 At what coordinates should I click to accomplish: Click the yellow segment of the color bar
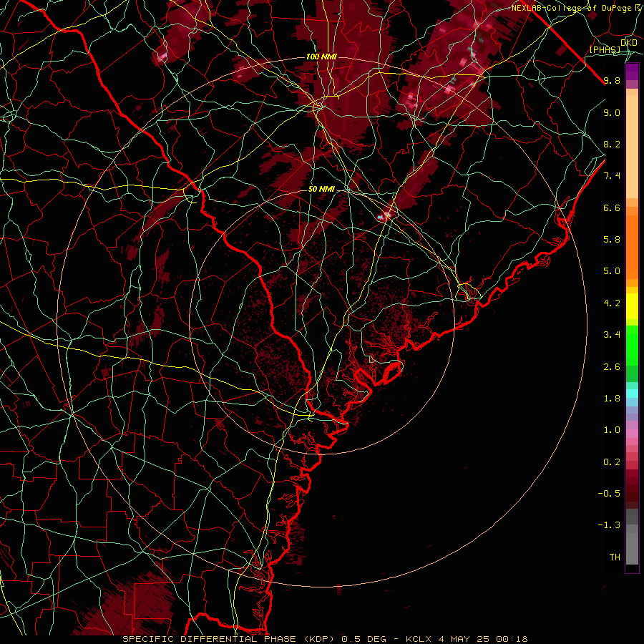click(632, 306)
